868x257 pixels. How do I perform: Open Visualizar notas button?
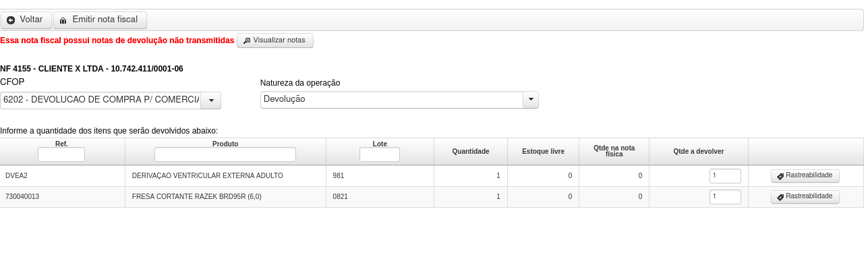pos(275,40)
